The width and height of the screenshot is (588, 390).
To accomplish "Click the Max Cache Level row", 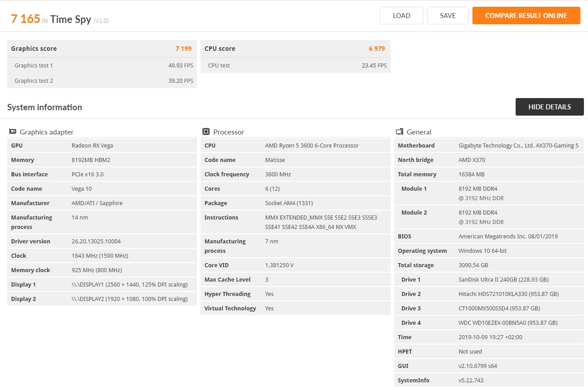I will pyautogui.click(x=295, y=279).
